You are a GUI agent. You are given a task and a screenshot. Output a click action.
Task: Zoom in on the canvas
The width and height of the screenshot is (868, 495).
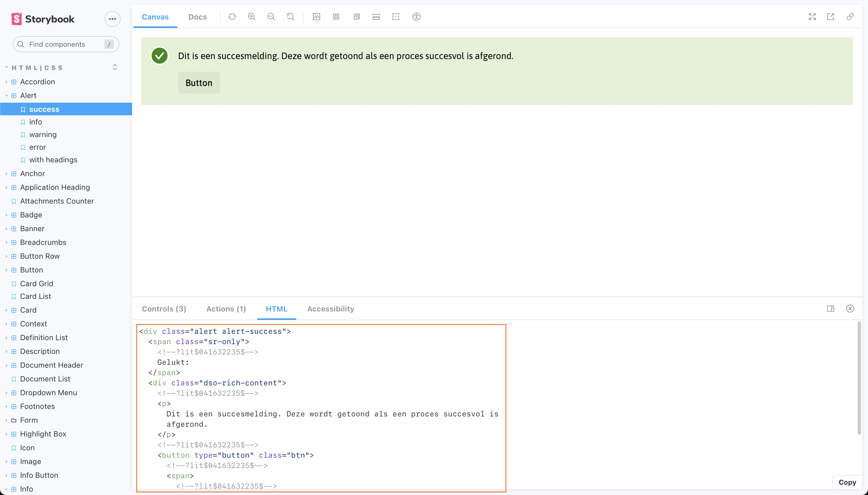point(251,17)
